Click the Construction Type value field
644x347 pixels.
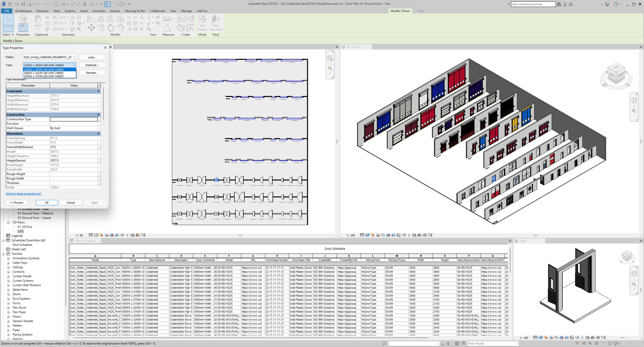pos(74,119)
